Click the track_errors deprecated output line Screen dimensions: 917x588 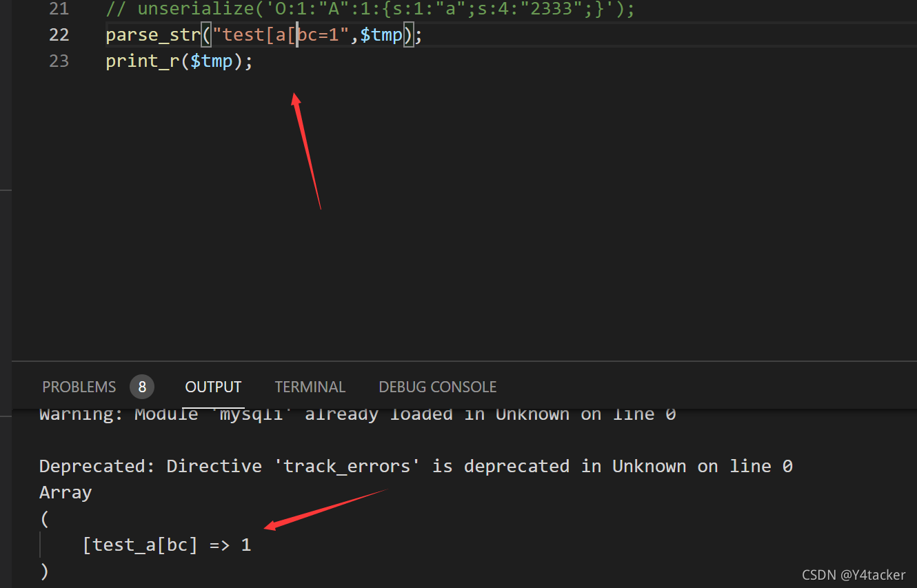click(x=416, y=466)
